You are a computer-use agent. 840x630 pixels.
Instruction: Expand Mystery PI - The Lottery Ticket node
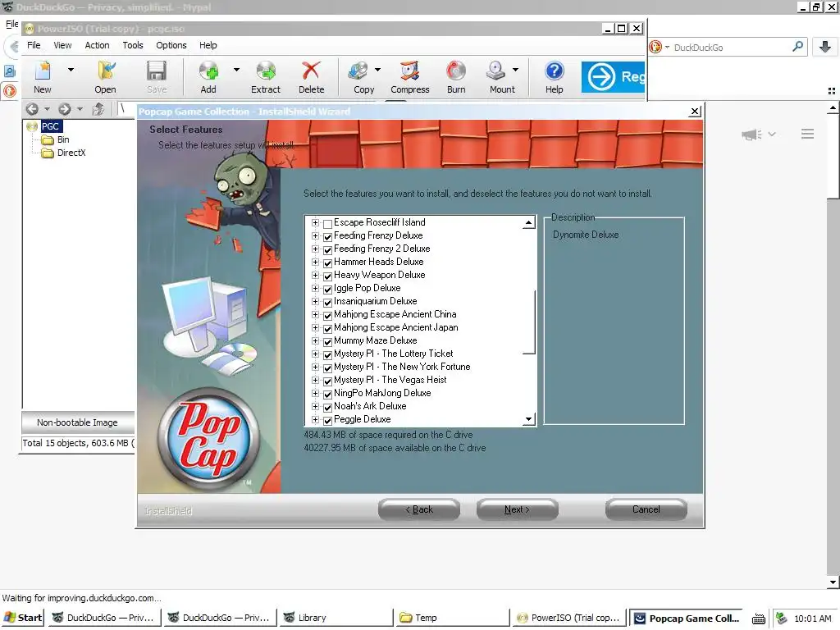pos(316,354)
